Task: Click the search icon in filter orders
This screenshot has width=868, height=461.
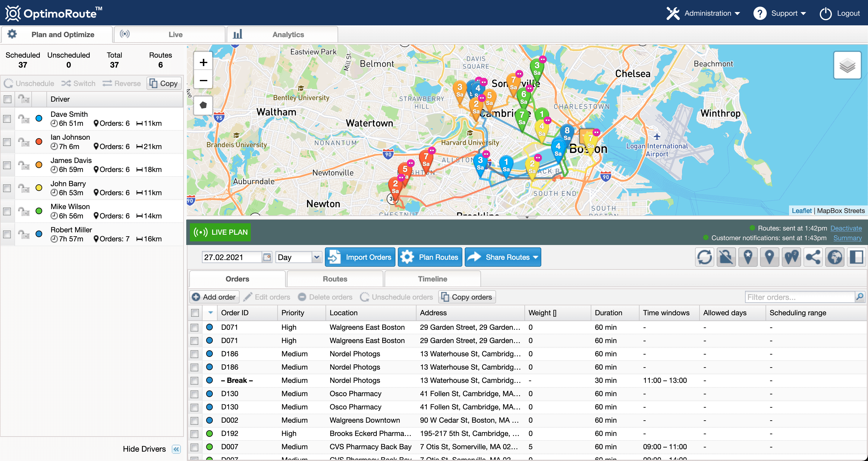Action: pos(860,297)
